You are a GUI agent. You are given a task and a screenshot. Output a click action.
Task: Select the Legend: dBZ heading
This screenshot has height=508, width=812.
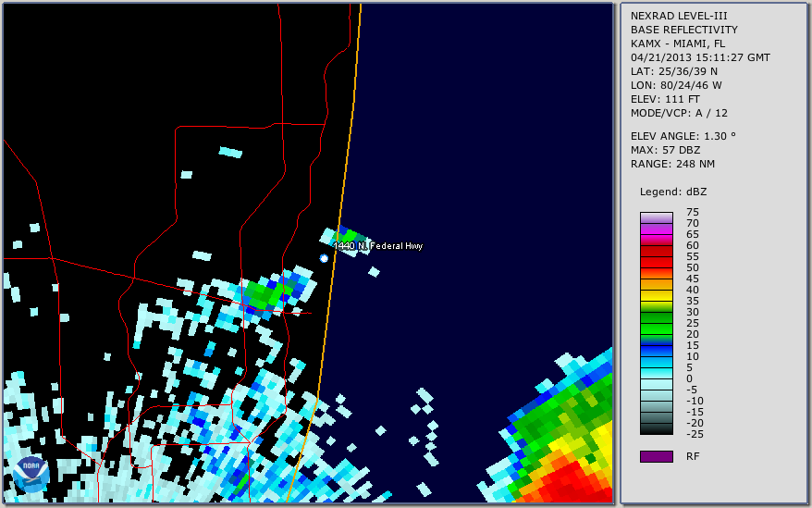click(672, 192)
